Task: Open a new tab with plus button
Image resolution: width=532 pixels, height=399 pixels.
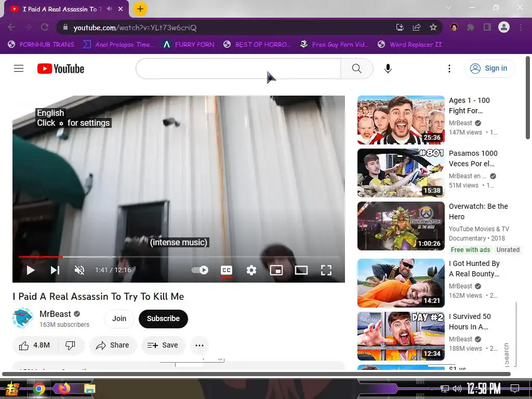Action: pos(140,9)
